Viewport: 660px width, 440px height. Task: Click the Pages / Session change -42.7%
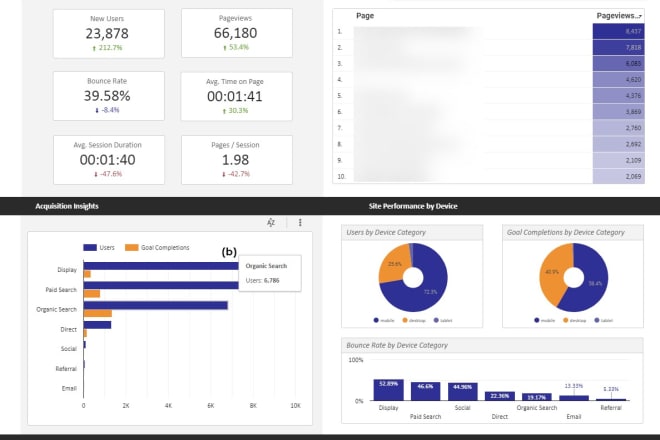[x=236, y=174]
